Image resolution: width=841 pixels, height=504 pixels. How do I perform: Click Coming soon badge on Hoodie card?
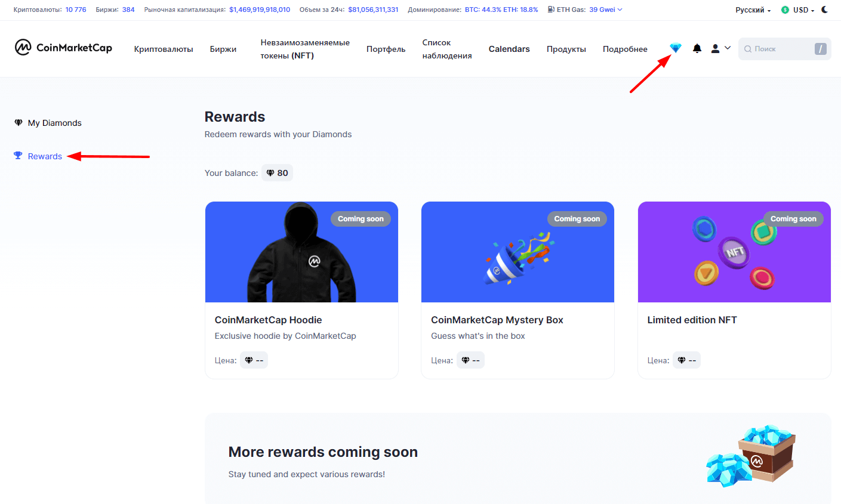(x=361, y=219)
